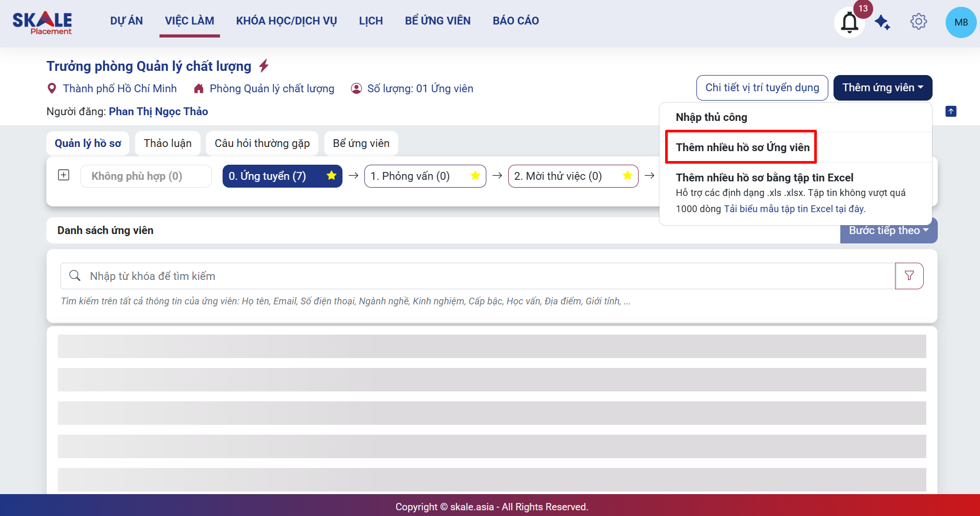Toggle star on Mời thử việc stage
This screenshot has height=516, width=980.
627,176
